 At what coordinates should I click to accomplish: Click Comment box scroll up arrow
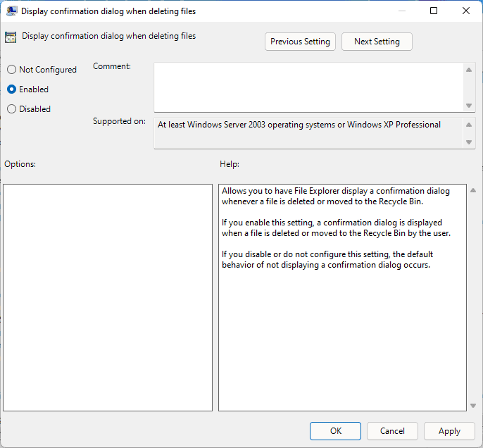point(469,70)
